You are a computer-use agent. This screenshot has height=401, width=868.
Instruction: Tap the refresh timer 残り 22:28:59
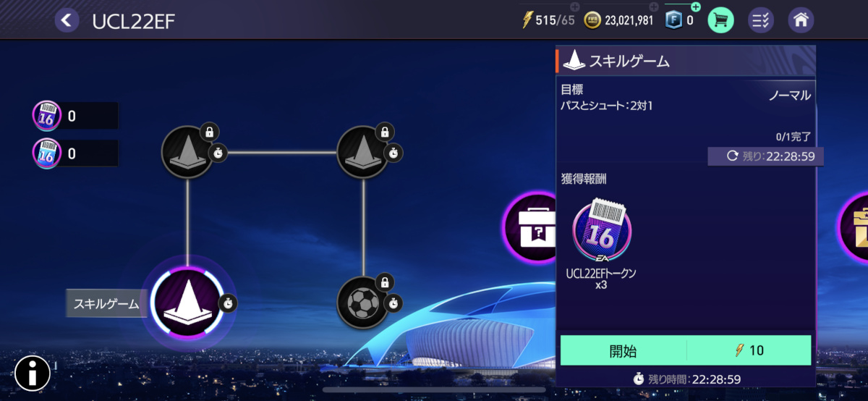tap(765, 156)
